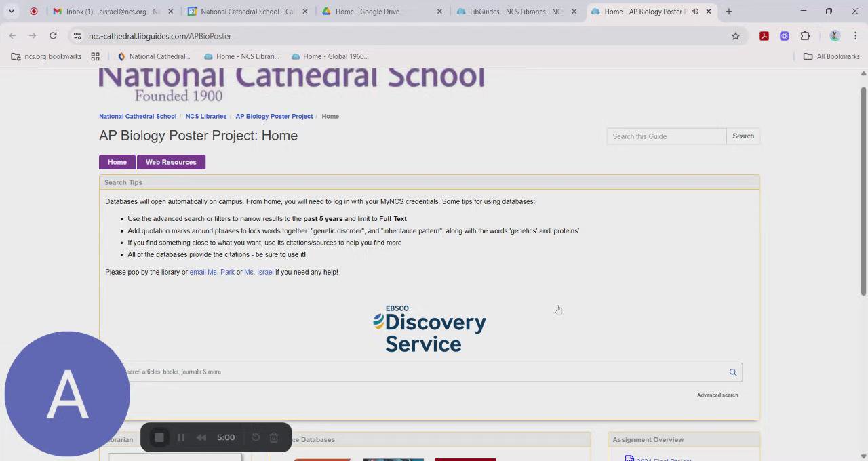The width and height of the screenshot is (868, 461).
Task: Open the Web Resources guide tab
Action: click(x=171, y=162)
